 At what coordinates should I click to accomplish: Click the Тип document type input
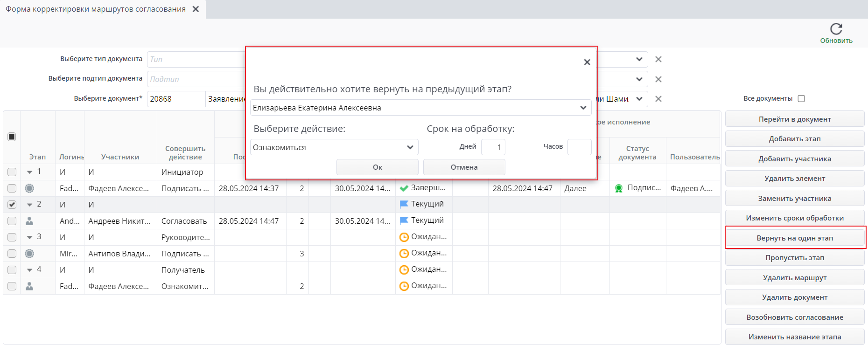click(x=196, y=59)
